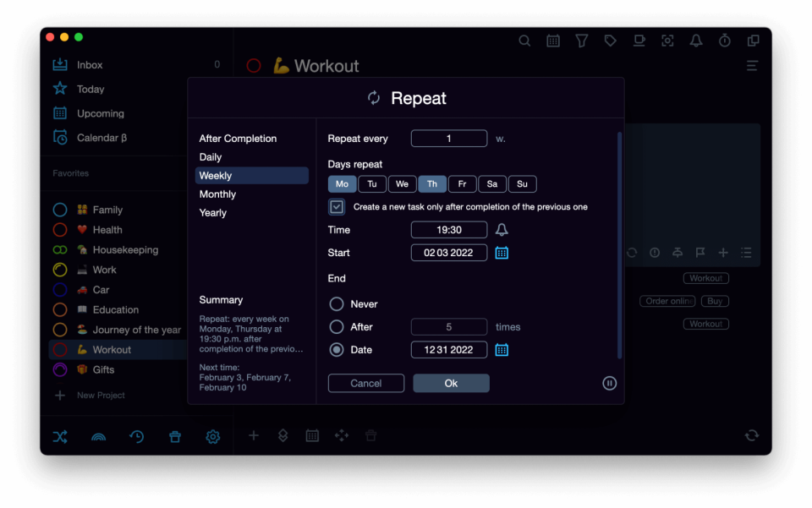Open the search icon in the toolbar
The height and width of the screenshot is (508, 812).
pos(524,40)
